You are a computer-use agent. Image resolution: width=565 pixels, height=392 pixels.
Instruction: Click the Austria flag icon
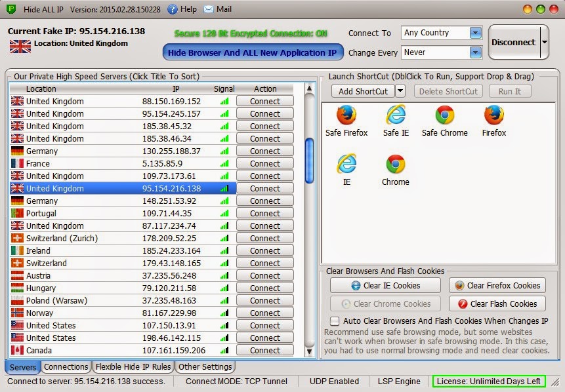point(17,275)
